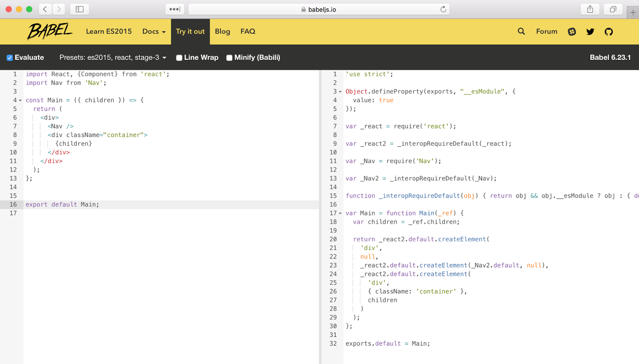
Task: Open Learn ES2015 page
Action: (x=109, y=31)
